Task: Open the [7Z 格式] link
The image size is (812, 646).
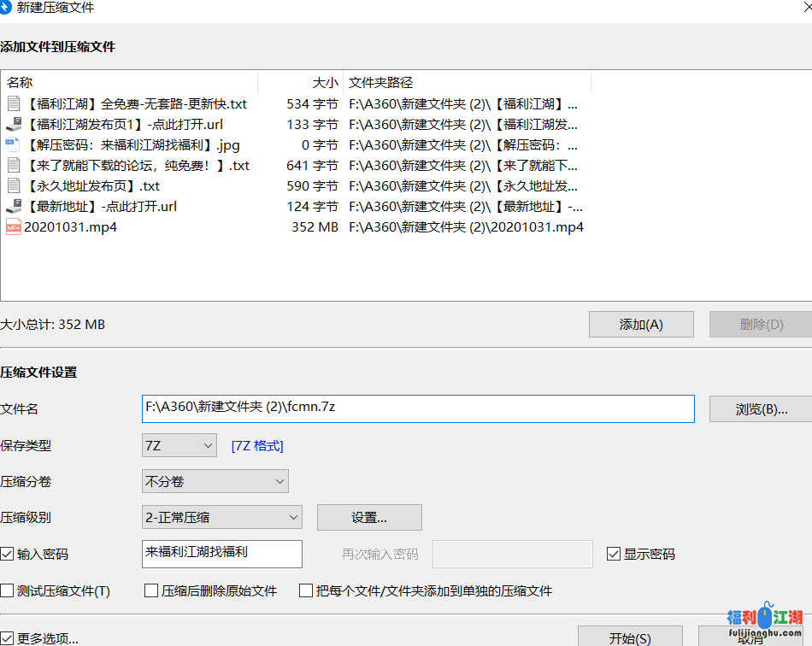Action: click(257, 446)
